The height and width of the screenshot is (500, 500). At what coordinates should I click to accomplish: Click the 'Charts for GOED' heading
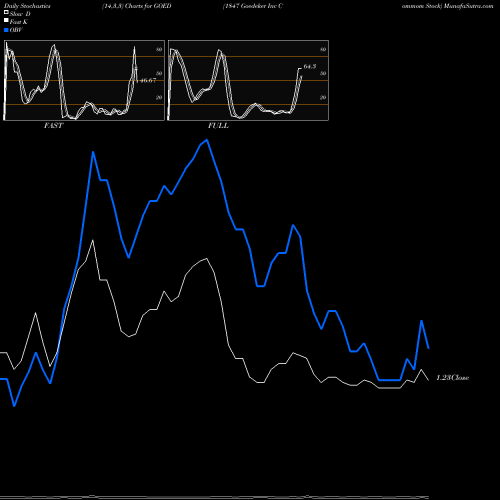tap(148, 6)
